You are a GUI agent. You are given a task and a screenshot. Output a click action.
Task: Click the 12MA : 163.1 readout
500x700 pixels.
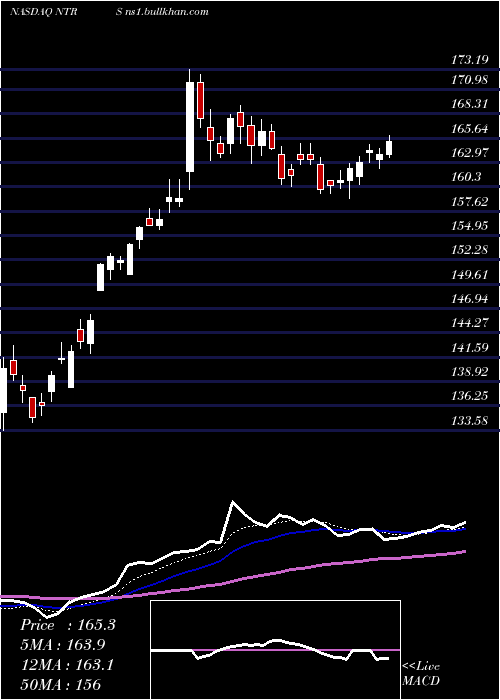click(x=67, y=665)
